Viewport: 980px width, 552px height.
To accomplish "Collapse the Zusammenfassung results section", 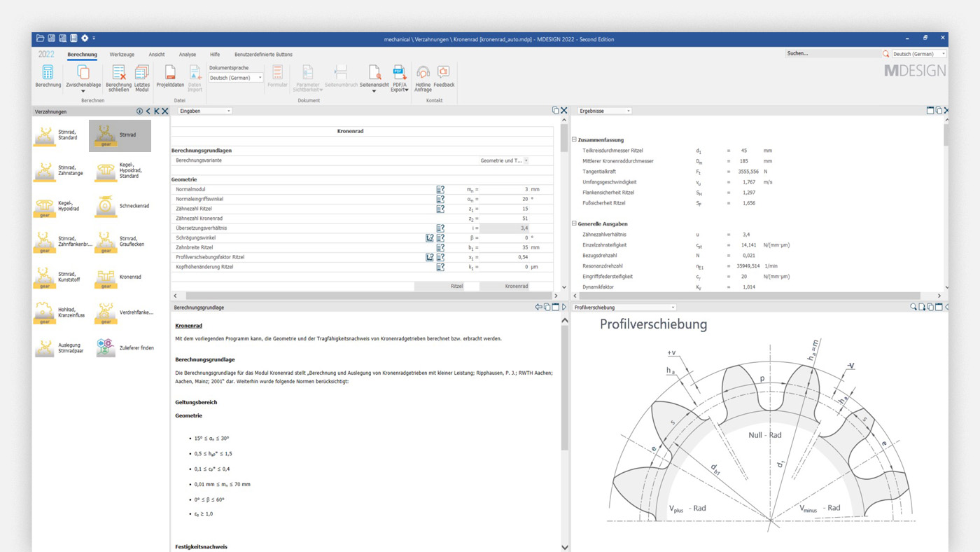I will point(575,139).
